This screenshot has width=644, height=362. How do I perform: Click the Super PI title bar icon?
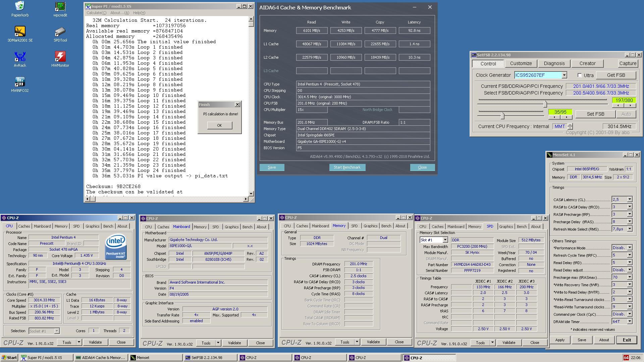[88, 6]
